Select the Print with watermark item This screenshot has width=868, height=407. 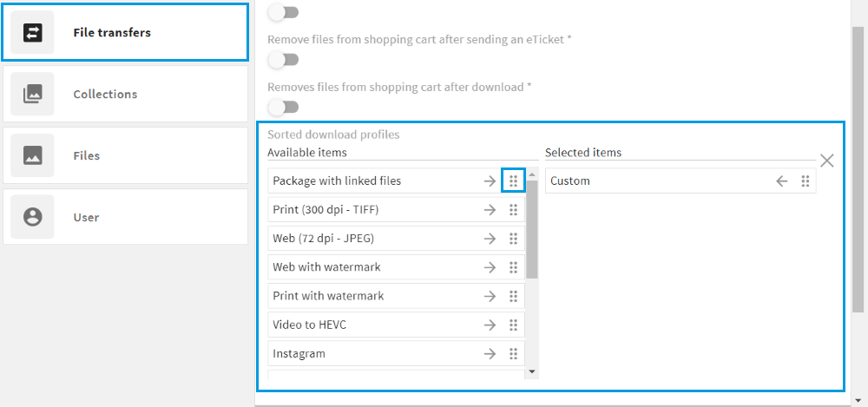click(x=396, y=296)
